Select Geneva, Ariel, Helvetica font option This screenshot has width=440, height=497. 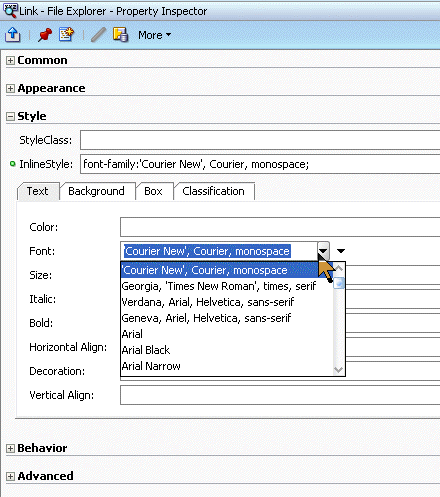(227, 318)
